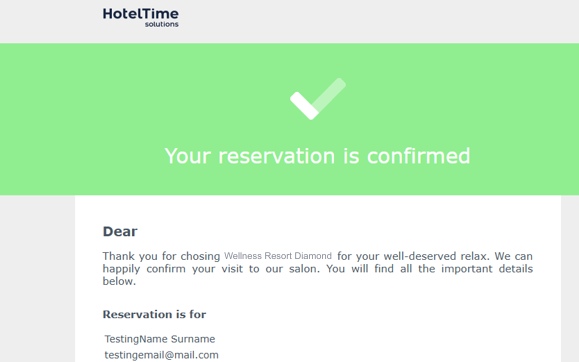Click the "Dear" greeting heading
579x362 pixels.
point(120,232)
